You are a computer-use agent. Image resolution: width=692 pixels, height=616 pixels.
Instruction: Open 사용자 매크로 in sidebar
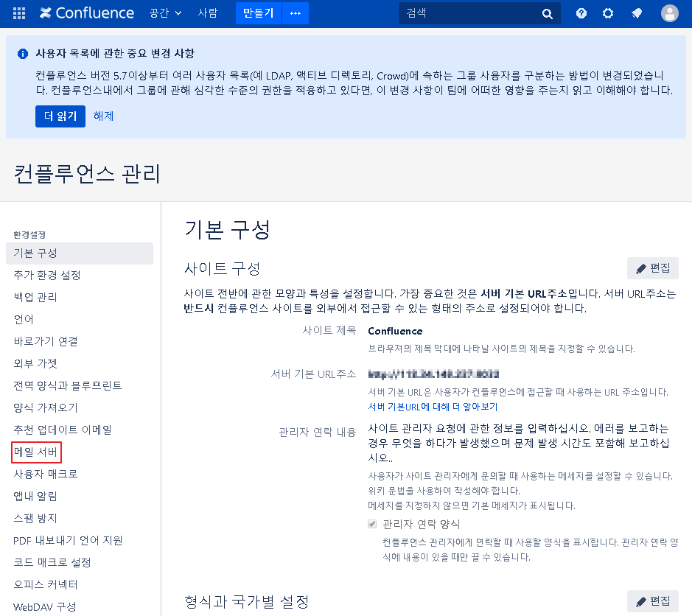[x=46, y=474]
